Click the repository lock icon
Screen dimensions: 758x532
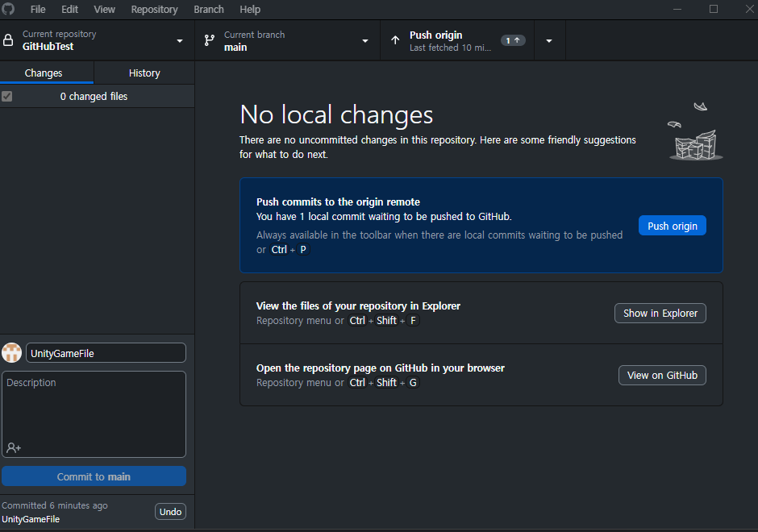coord(8,40)
